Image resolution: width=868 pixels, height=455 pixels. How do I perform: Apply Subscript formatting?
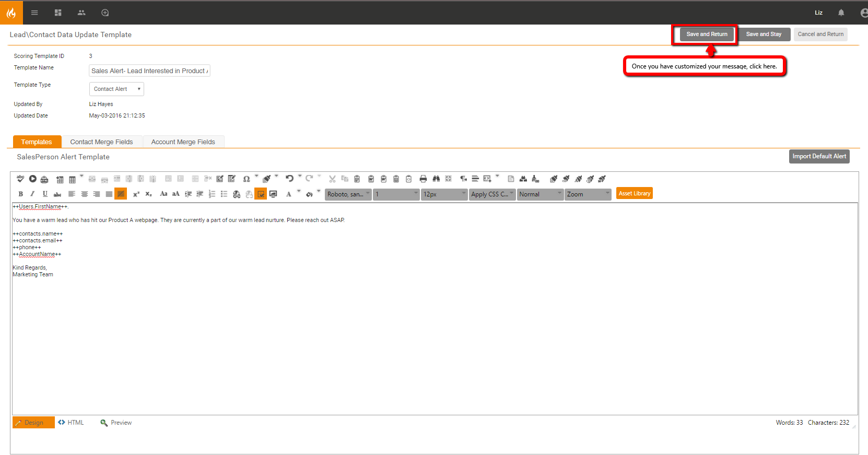point(149,194)
